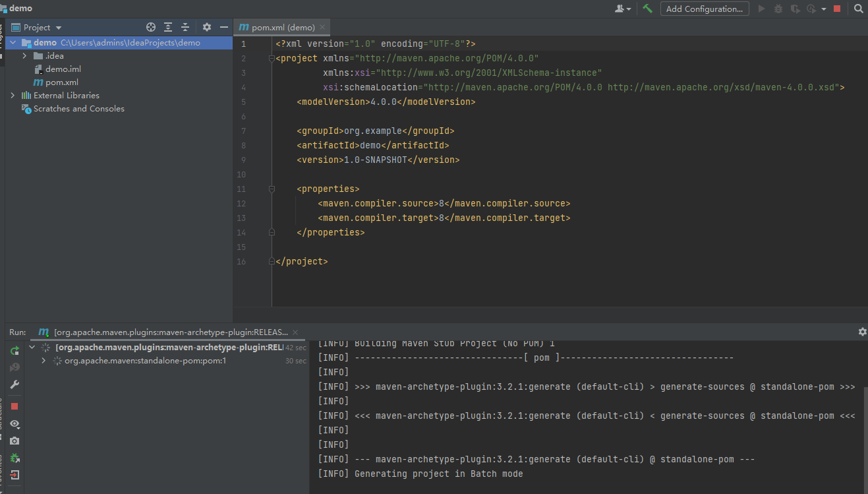This screenshot has width=868, height=494.
Task: Hide the Project panel with the minus icon
Action: coord(224,27)
